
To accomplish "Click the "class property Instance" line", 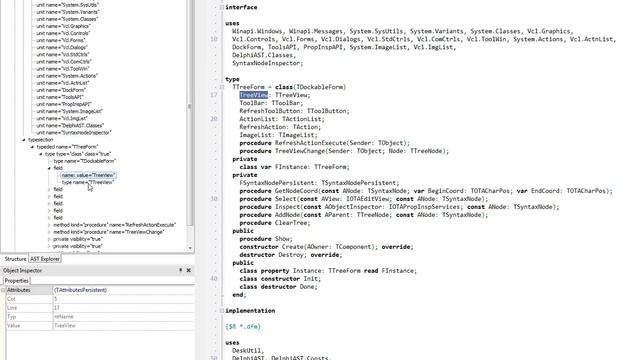I will (x=328, y=271).
